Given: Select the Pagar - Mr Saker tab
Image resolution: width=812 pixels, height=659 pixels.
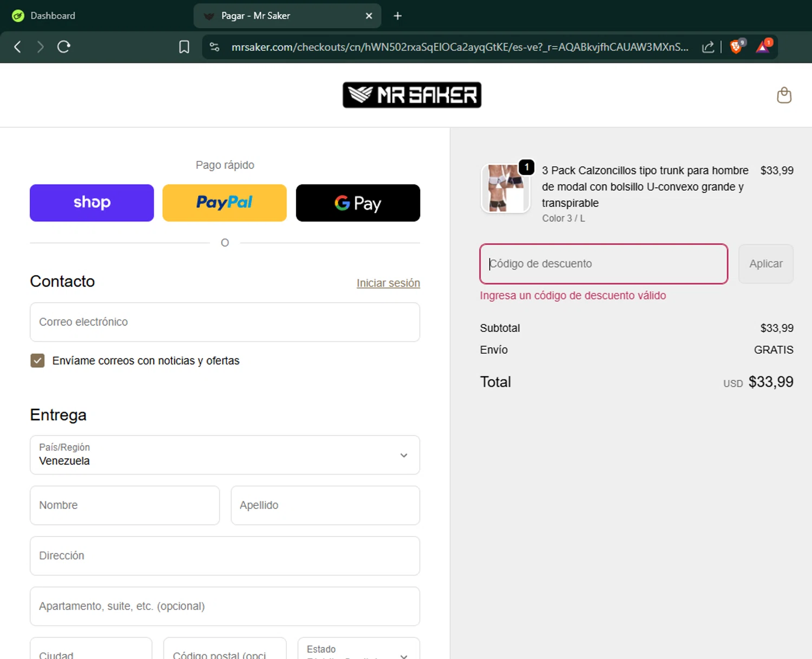Looking at the screenshot, I should coord(287,16).
